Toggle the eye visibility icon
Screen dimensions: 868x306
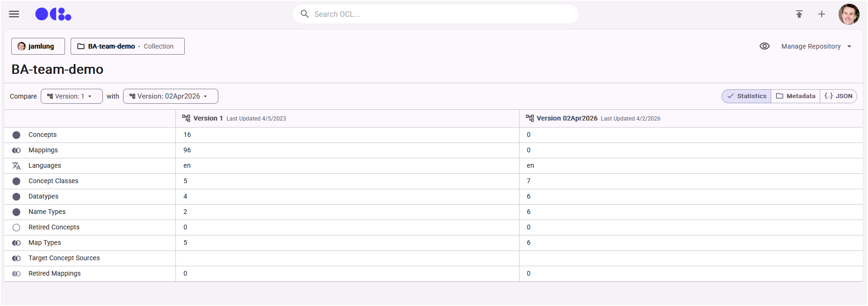(x=764, y=46)
